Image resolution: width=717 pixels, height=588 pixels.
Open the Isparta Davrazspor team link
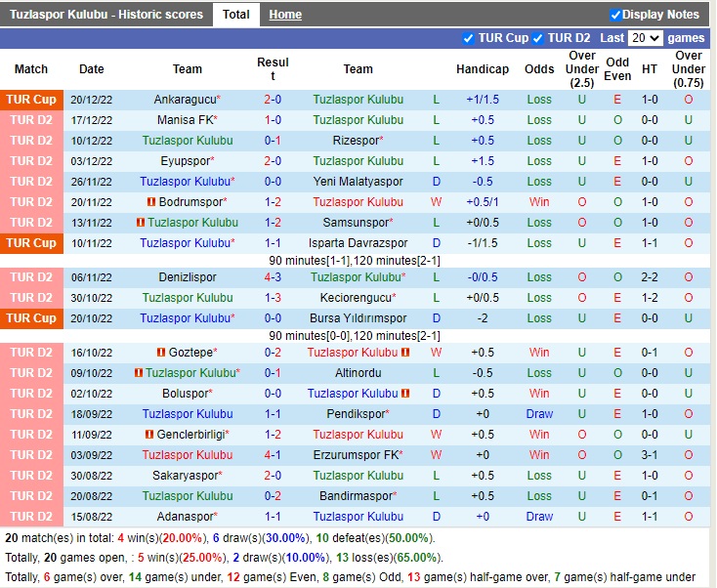(356, 243)
